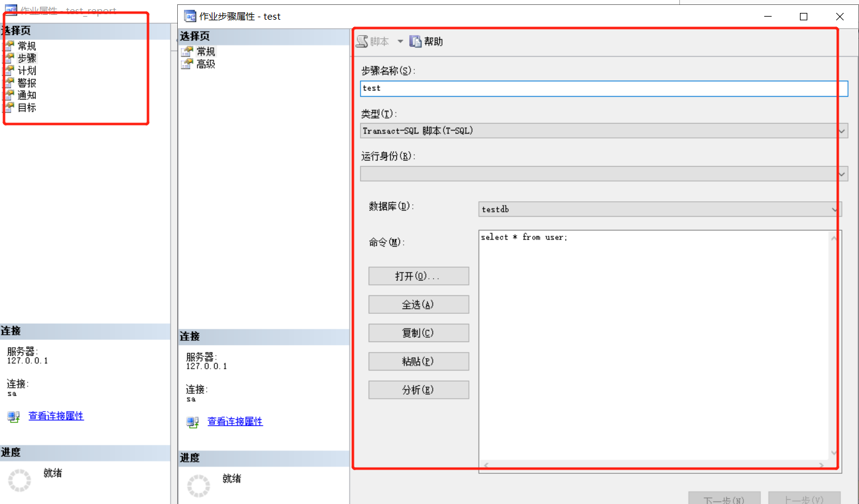Screen dimensions: 859x504
Task: Open the Transact-SQL 类型 dropdown
Action: (x=841, y=130)
